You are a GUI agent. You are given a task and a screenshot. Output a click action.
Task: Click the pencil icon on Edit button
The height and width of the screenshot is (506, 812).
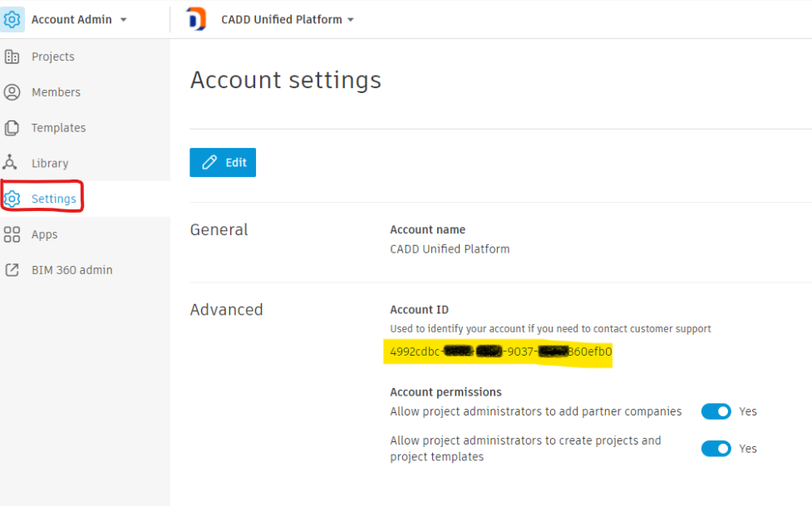click(x=209, y=163)
